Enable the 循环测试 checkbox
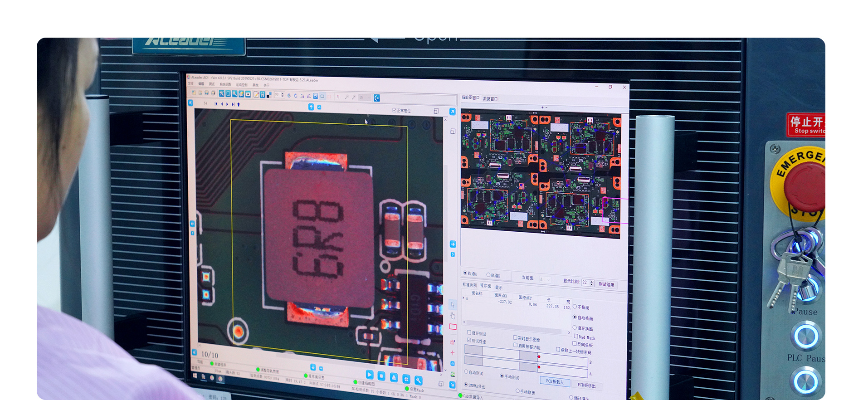The width and height of the screenshot is (868, 400). pyautogui.click(x=469, y=332)
